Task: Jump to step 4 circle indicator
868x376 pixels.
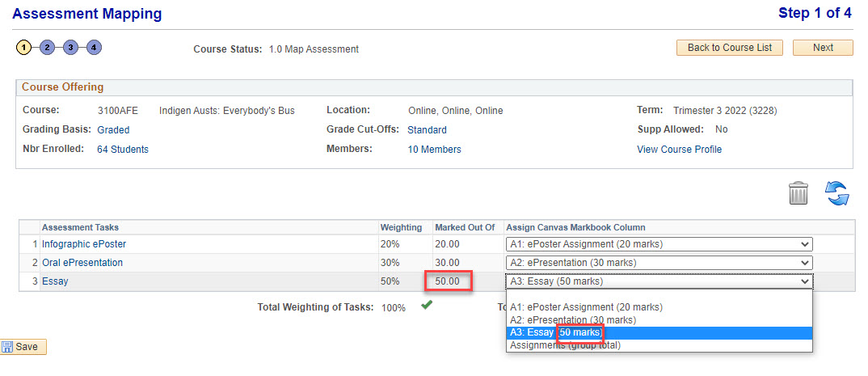Action: (95, 48)
